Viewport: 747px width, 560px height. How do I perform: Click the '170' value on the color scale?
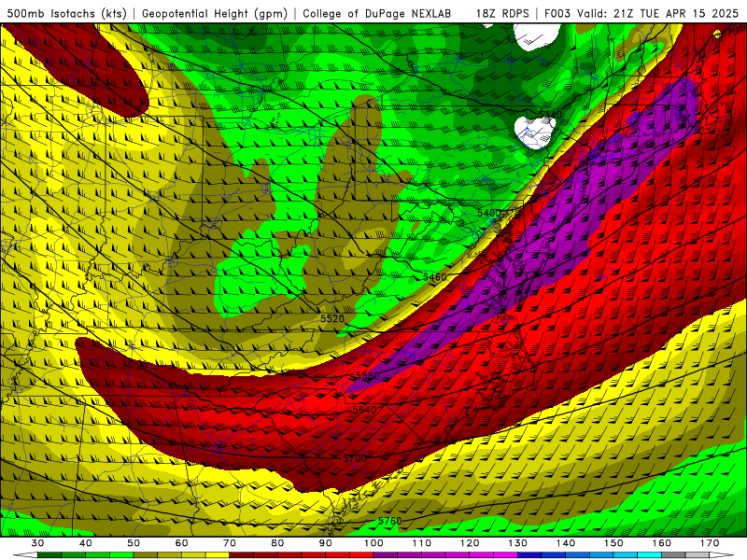click(x=710, y=543)
